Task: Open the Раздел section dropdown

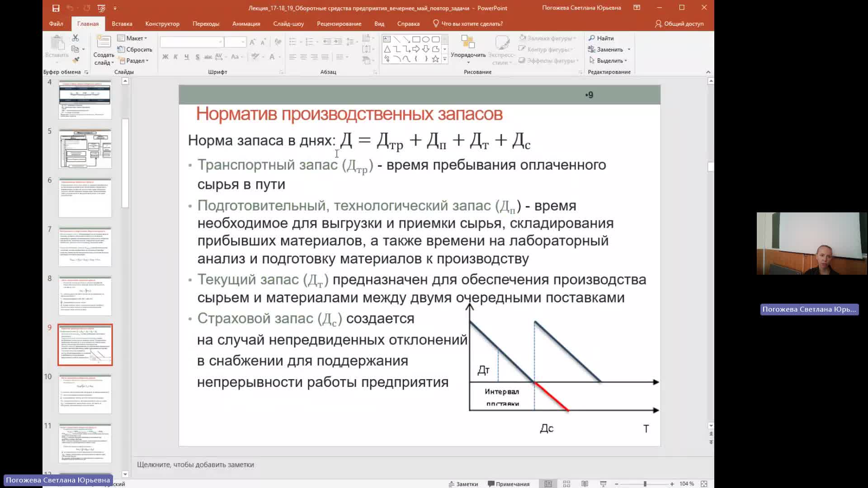Action: 133,61
